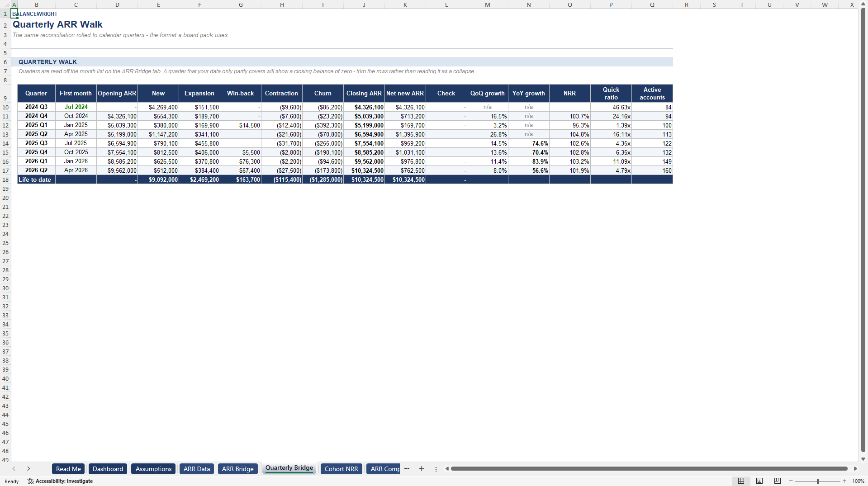This screenshot has width=868, height=486.
Task: Select Net new ARR $1,395,900 cell
Action: point(405,134)
